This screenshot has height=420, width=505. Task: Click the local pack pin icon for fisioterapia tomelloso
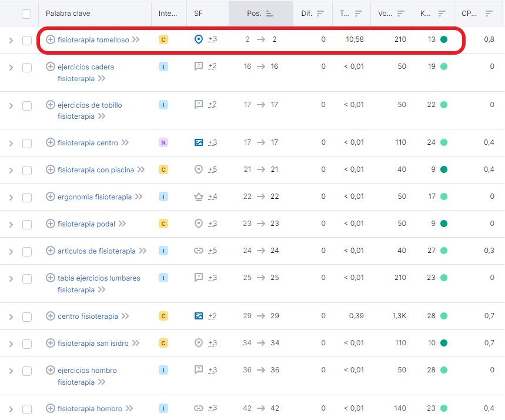(x=199, y=39)
